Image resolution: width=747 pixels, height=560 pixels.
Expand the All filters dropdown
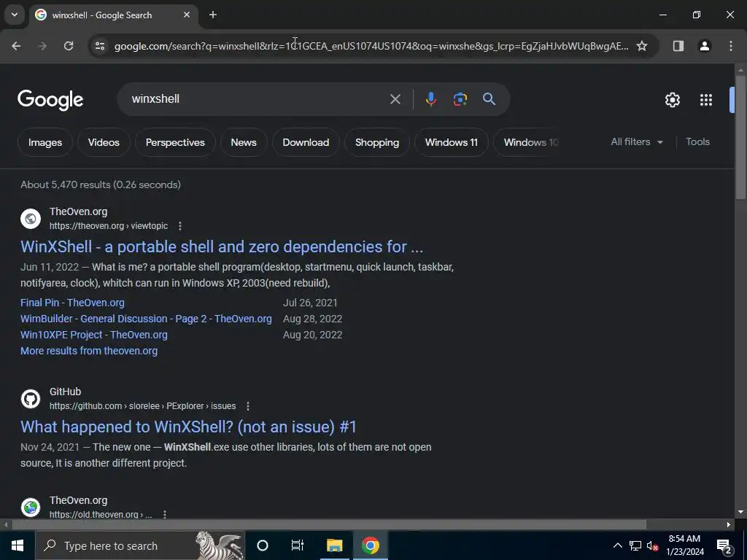(x=636, y=142)
